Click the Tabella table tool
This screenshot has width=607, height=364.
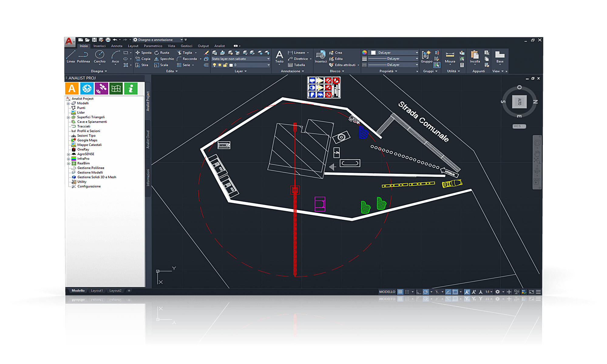pyautogui.click(x=296, y=65)
